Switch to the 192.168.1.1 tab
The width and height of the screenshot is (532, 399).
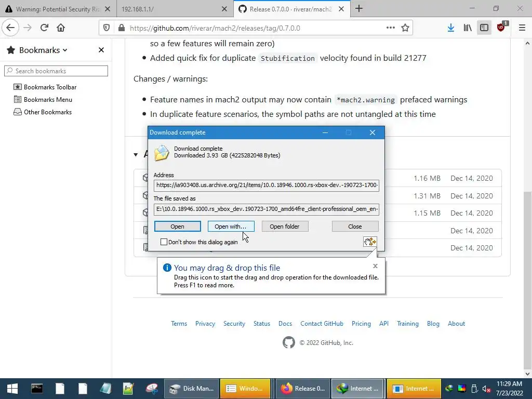click(x=175, y=9)
